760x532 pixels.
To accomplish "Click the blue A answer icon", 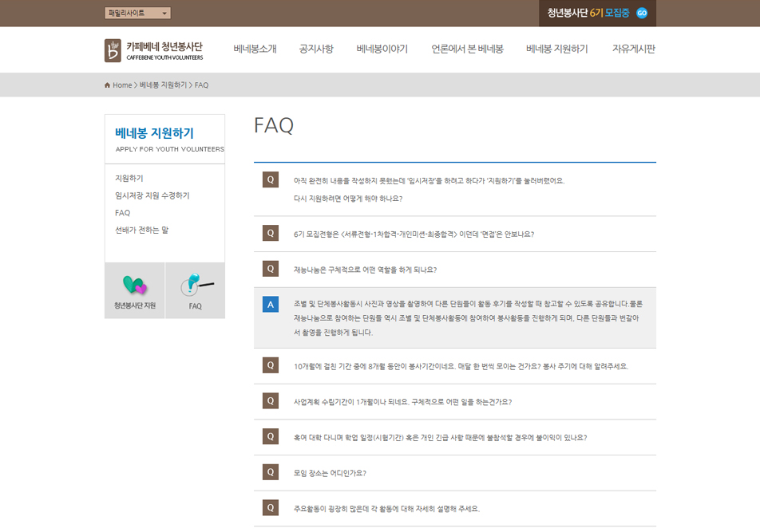I will [x=271, y=304].
